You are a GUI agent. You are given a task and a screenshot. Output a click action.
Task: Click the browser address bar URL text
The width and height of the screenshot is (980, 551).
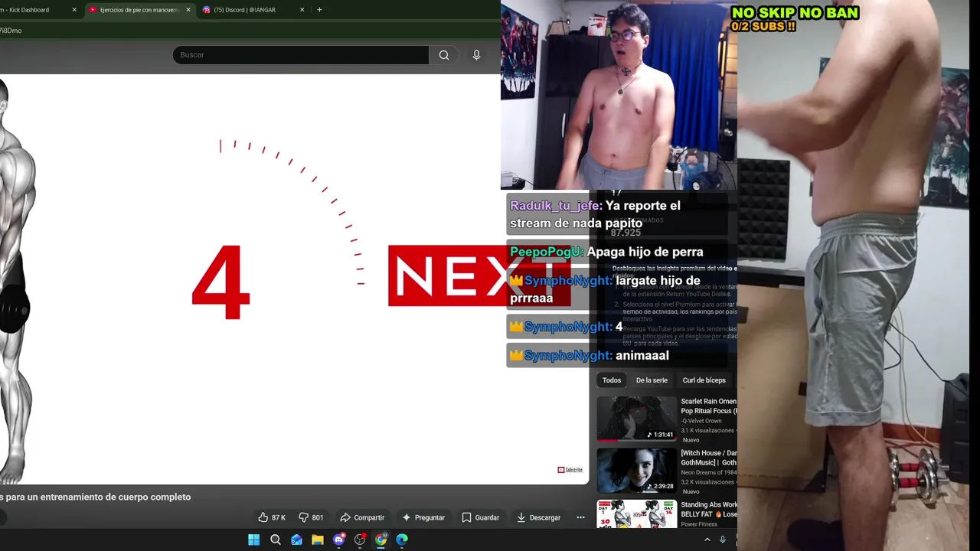[x=11, y=31]
